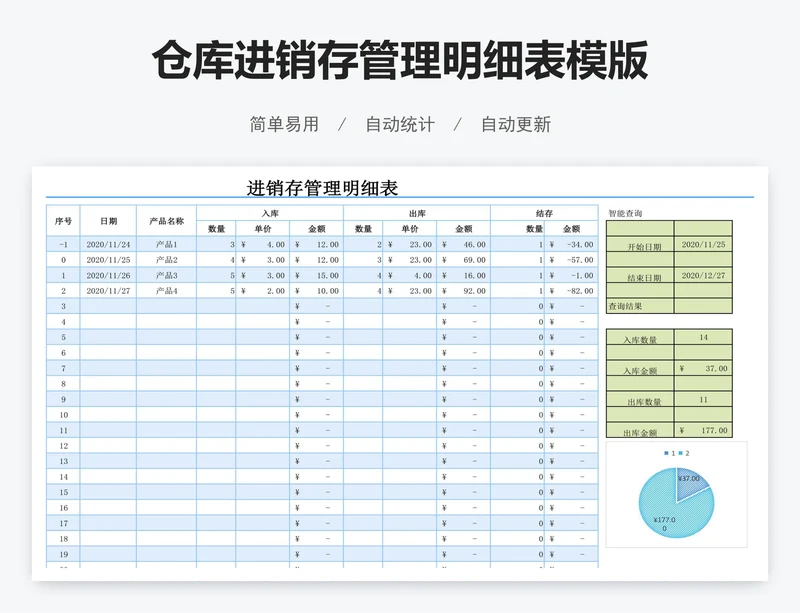Click the main title 仓库进销存管理明细表模版
This screenshot has width=800, height=613.
(400, 60)
